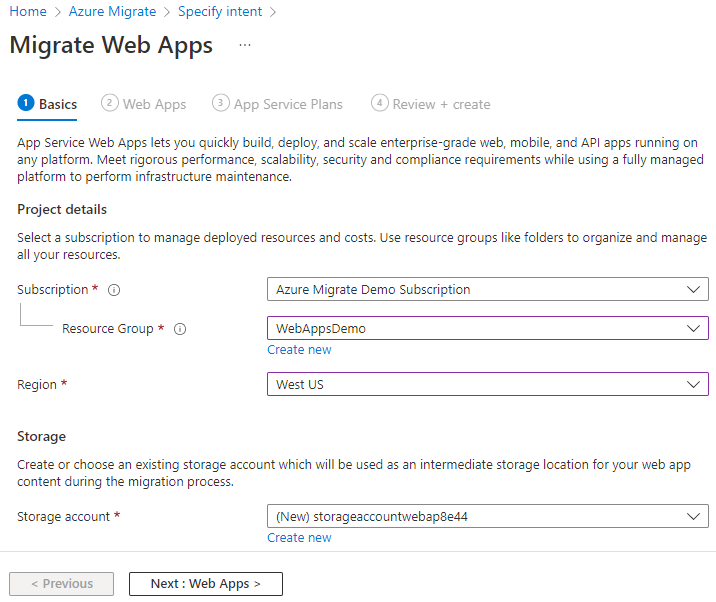Open the Storage account dropdown
716x602 pixels.
[487, 516]
